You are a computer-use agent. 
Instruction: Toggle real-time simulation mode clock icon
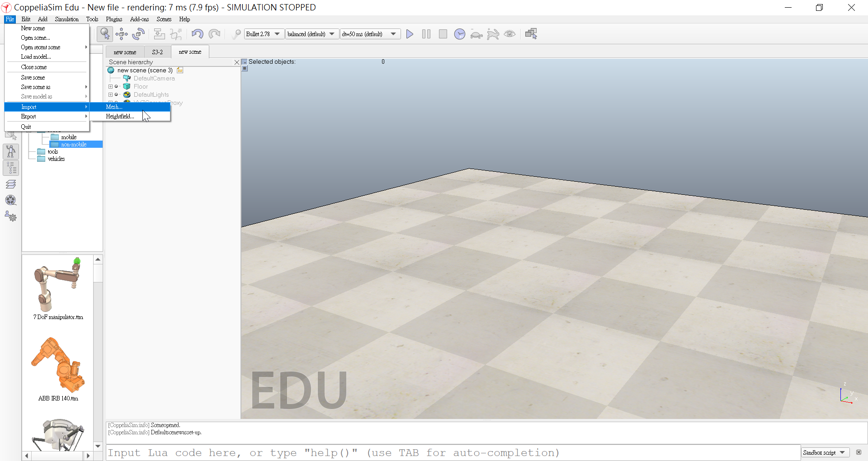pos(459,34)
